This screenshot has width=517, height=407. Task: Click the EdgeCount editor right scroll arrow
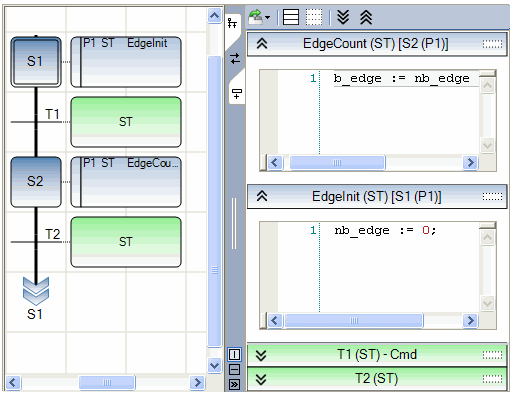point(470,163)
